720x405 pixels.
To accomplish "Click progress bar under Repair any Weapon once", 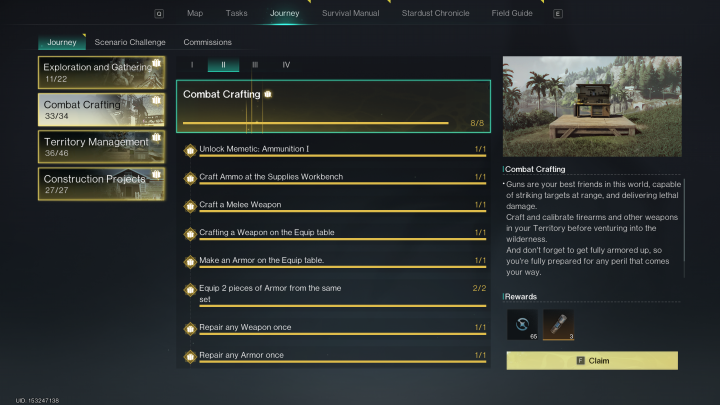I will (x=343, y=334).
